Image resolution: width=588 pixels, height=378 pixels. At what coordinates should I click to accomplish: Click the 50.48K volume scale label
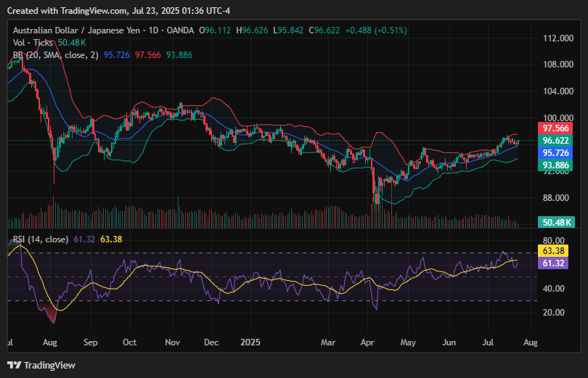556,222
